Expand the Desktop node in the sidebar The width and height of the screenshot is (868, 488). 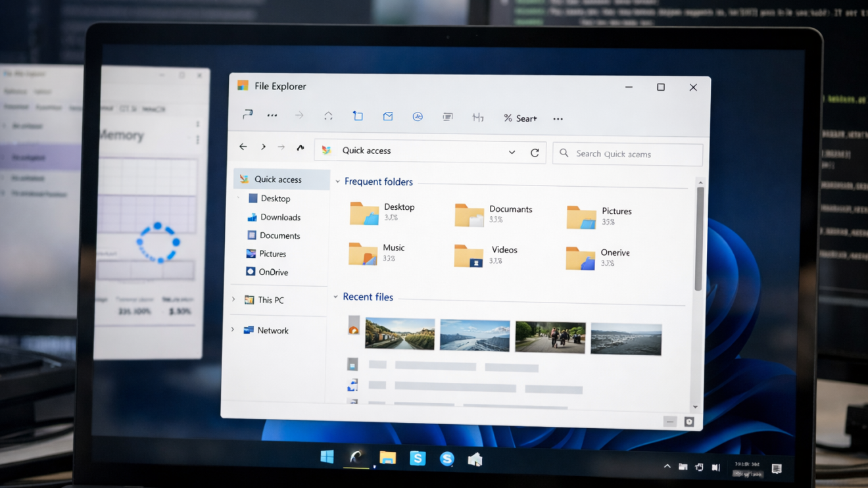point(239,198)
